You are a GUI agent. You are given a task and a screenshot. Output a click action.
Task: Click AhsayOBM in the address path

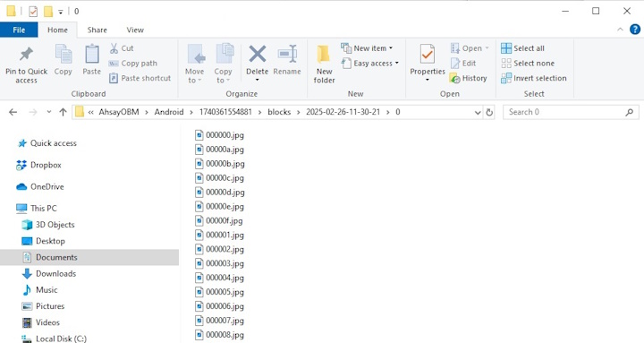(x=119, y=112)
